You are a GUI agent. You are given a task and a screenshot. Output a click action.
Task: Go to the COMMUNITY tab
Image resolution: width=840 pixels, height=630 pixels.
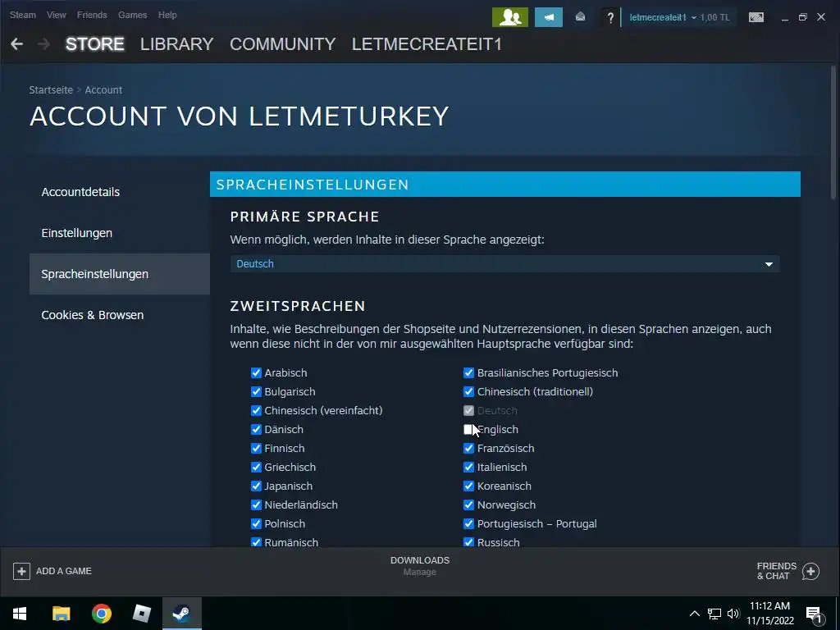[x=283, y=44]
